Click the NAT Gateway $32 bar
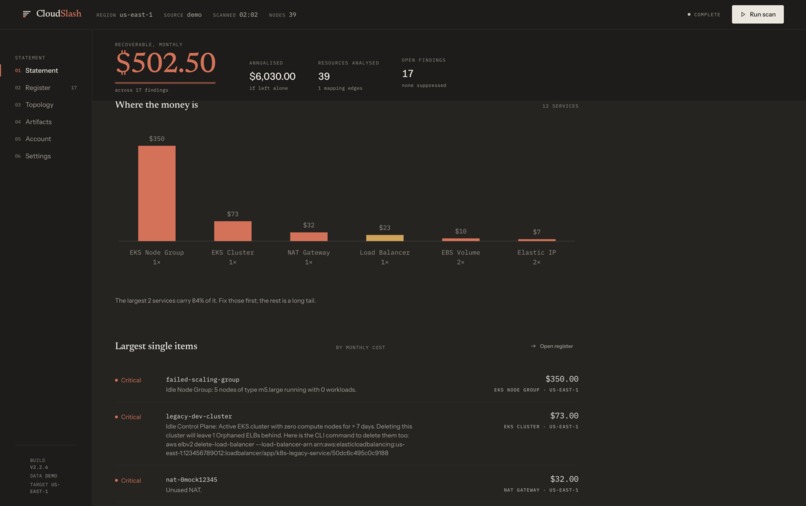This screenshot has width=806, height=506. tap(308, 237)
